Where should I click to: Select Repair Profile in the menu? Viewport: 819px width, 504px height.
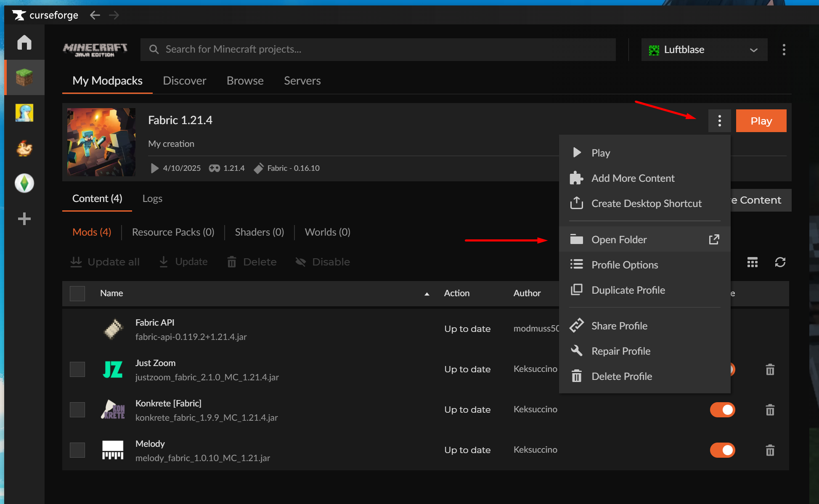pos(620,351)
